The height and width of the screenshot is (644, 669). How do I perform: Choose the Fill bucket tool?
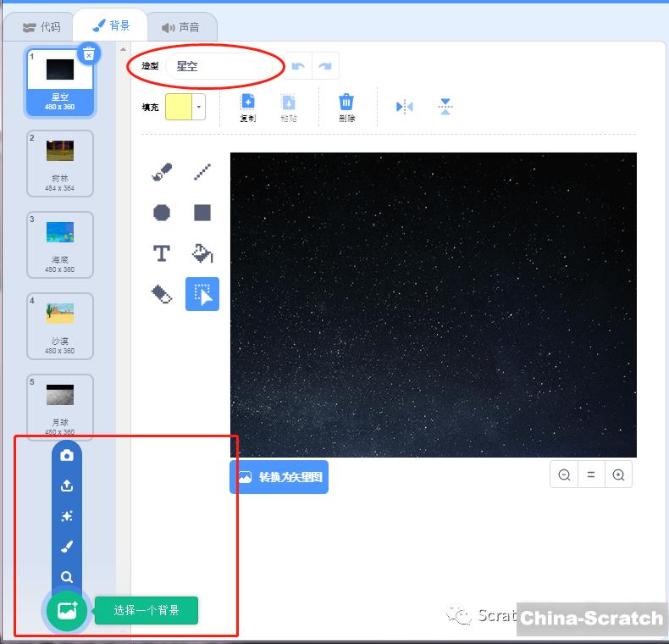coord(202,253)
